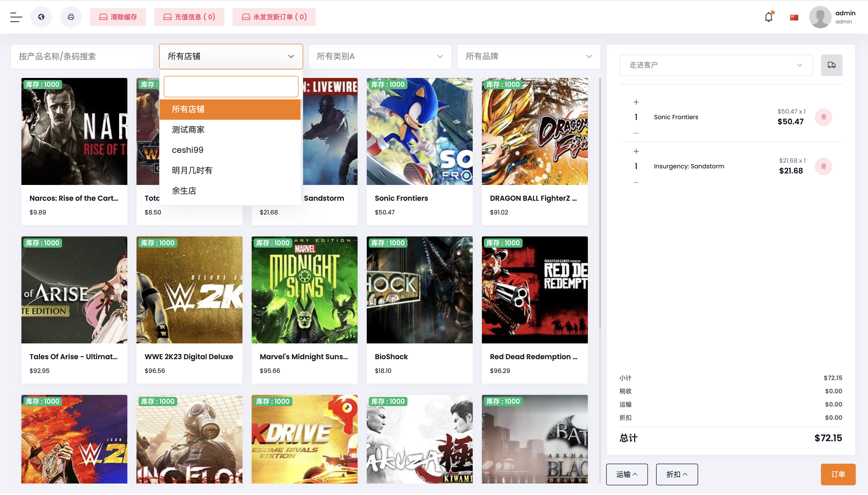Expand the 折扣 discount panel

click(x=677, y=474)
